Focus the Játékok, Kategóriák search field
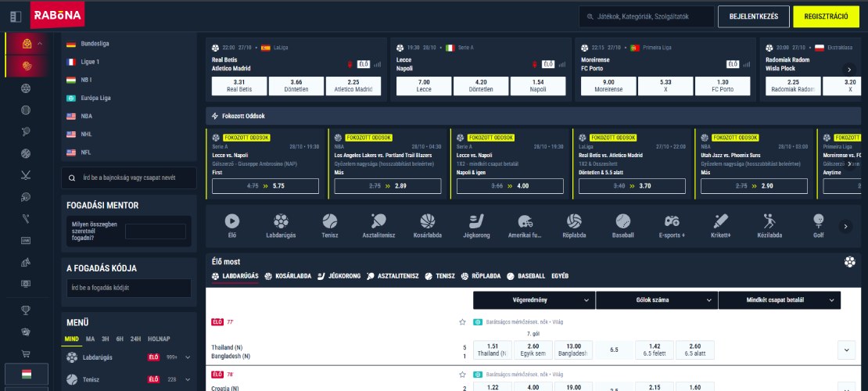Viewport: 868px width, 391px height. click(x=647, y=16)
